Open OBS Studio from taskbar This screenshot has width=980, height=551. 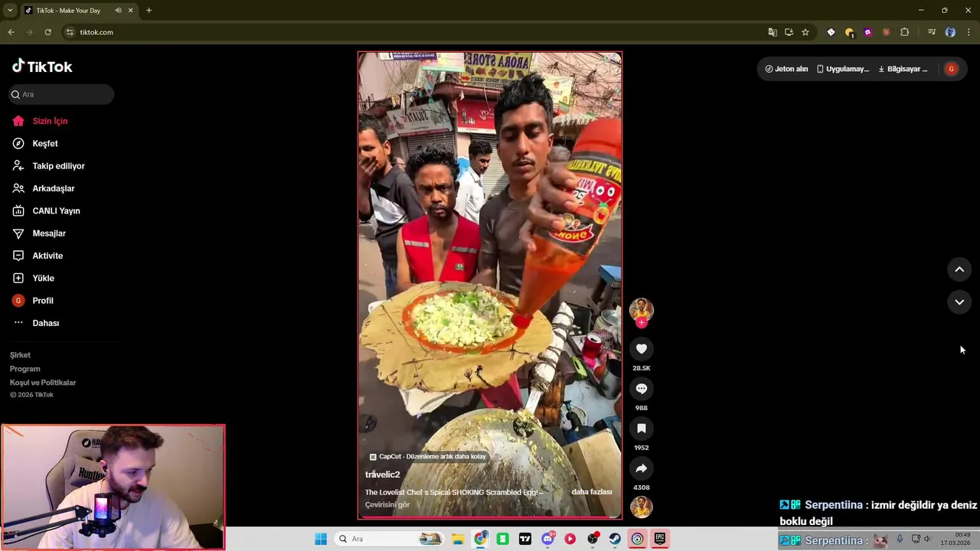pyautogui.click(x=593, y=539)
